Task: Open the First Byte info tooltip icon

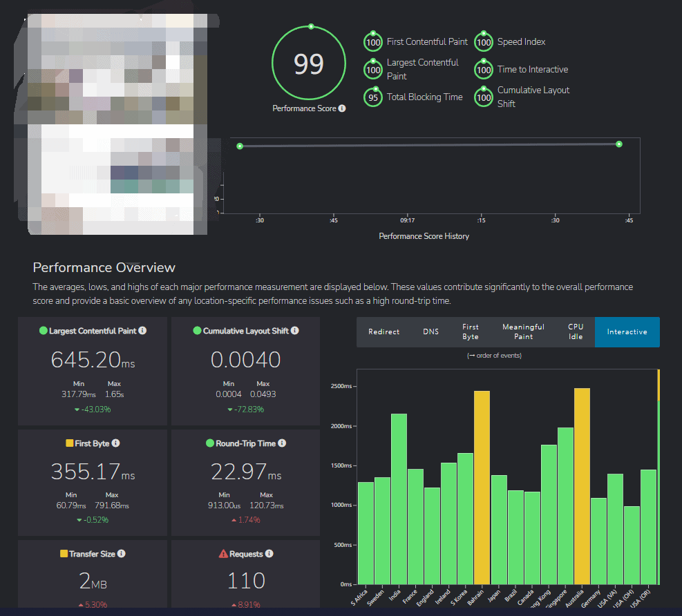Action: point(116,443)
